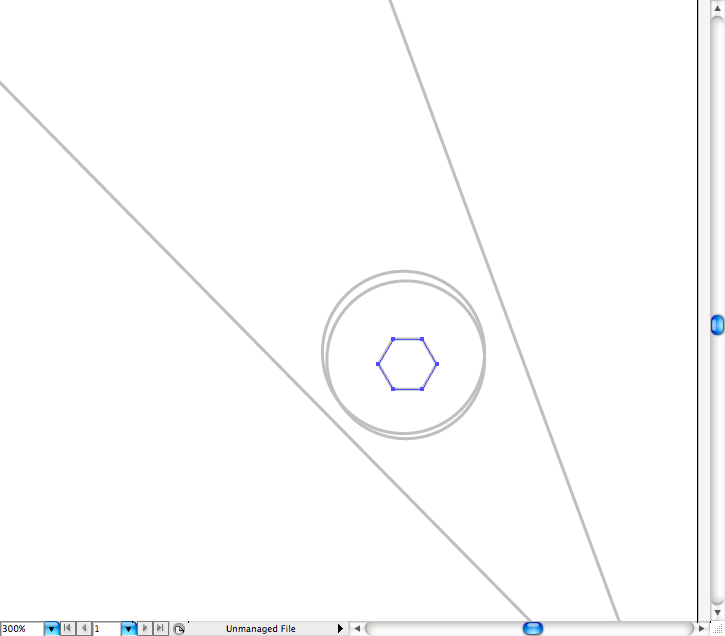This screenshot has height=636, width=725.
Task: Select the hexagon's rightmost anchor point
Action: 437,364
